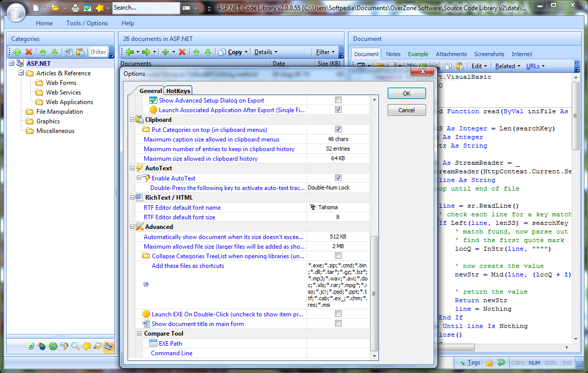588x373 pixels.
Task: Toggle Show Advanced Setup Dialog on Export checkbox
Action: (338, 100)
